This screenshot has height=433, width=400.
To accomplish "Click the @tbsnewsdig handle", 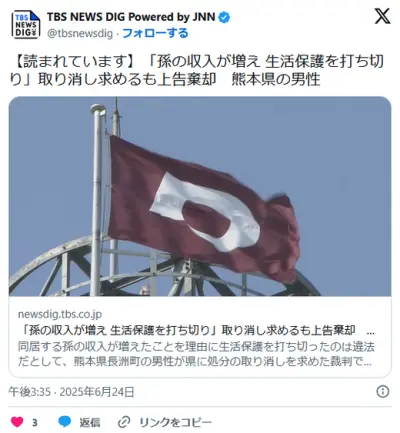I will point(80,34).
